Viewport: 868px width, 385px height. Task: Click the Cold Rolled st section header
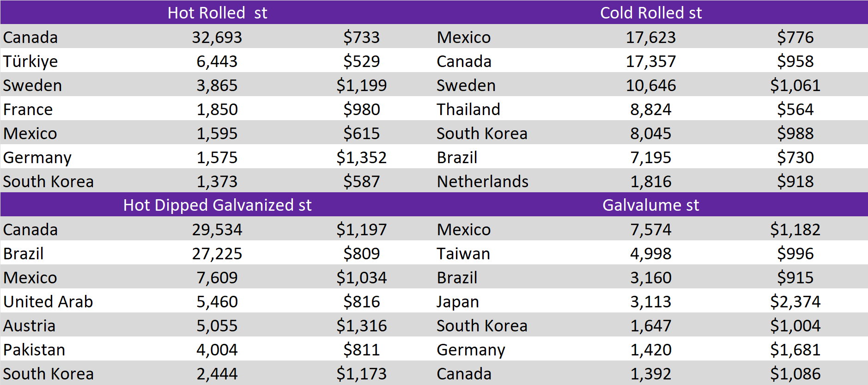[650, 12]
